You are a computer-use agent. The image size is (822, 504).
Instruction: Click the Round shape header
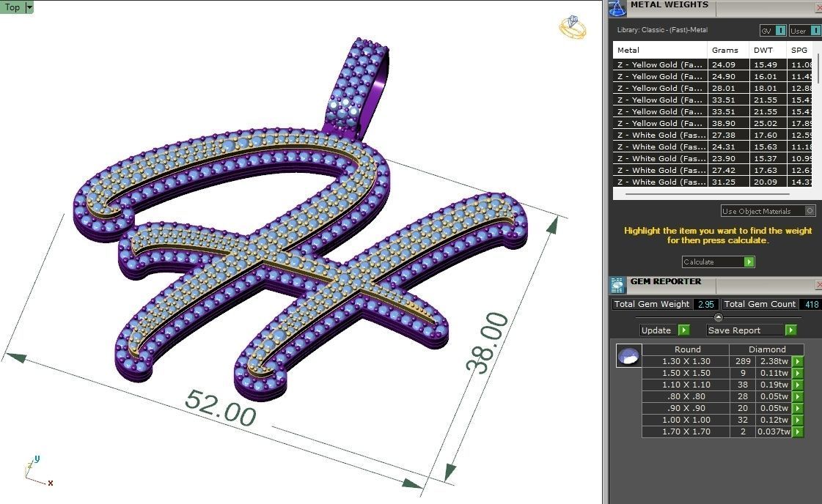tap(686, 349)
